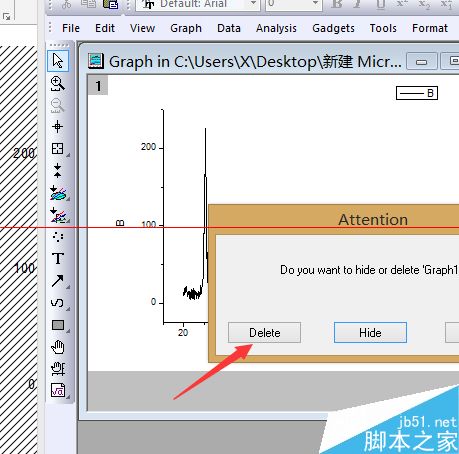Open the Tools menu
The width and height of the screenshot is (459, 454).
[x=383, y=28]
